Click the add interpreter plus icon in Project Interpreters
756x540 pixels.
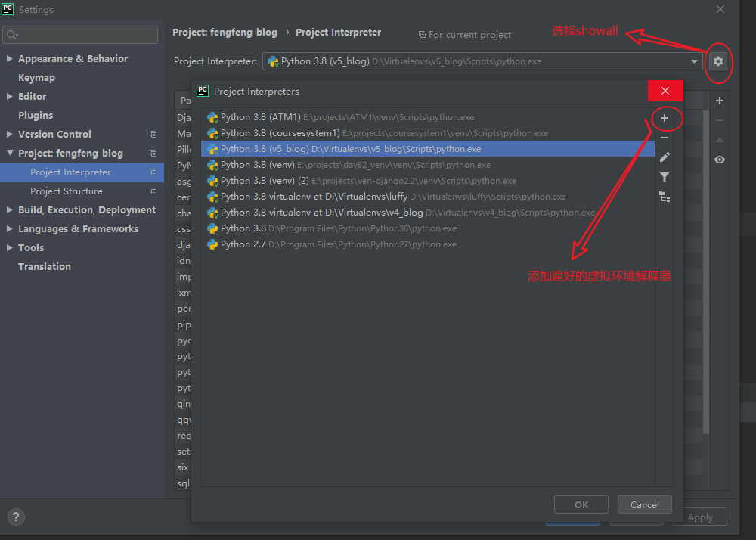(665, 118)
